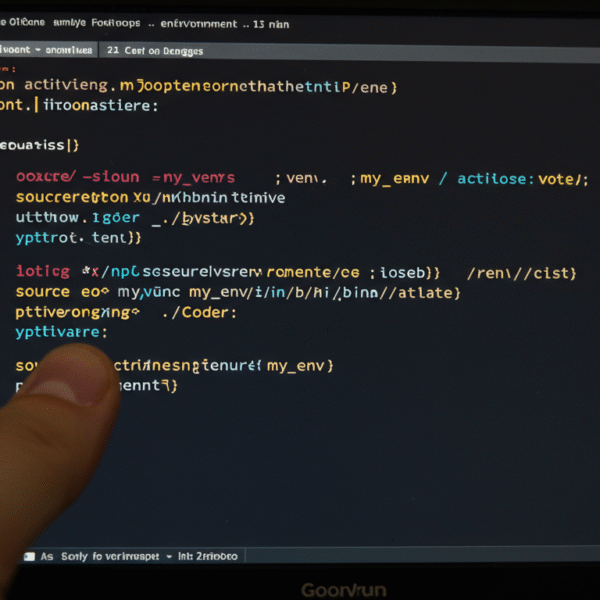The image size is (600, 600).
Task: Click the 'As' label in the status bar
Action: coord(46,556)
